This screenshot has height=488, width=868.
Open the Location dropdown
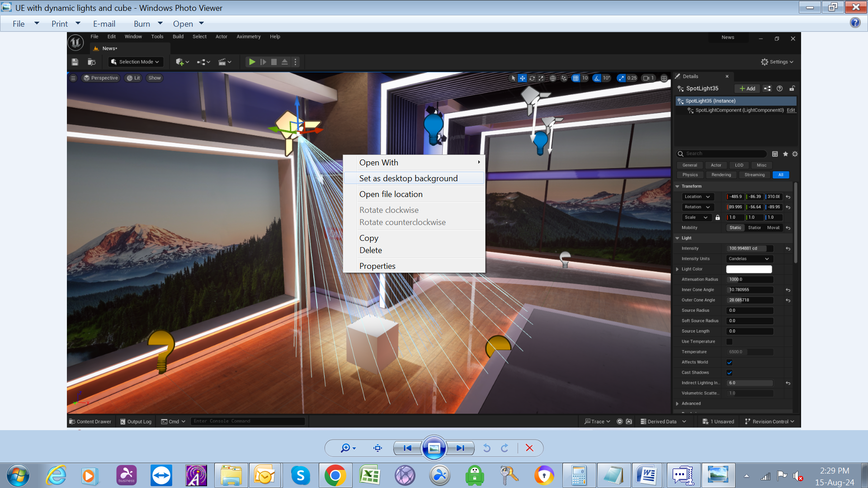[x=697, y=197]
